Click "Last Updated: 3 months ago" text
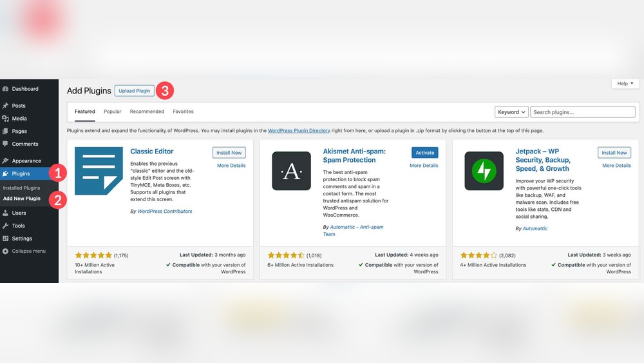Viewport: 644px width, 363px height. point(213,255)
